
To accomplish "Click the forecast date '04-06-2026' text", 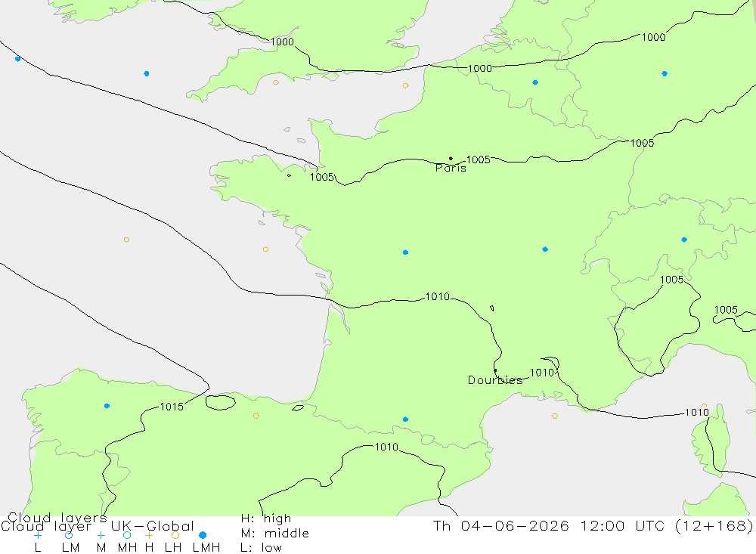I will (x=515, y=525).
